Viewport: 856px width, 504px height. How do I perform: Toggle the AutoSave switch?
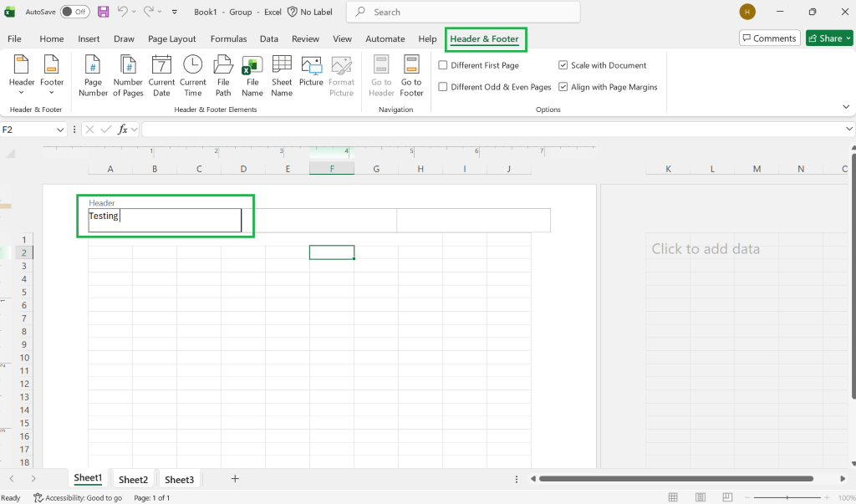[x=74, y=12]
